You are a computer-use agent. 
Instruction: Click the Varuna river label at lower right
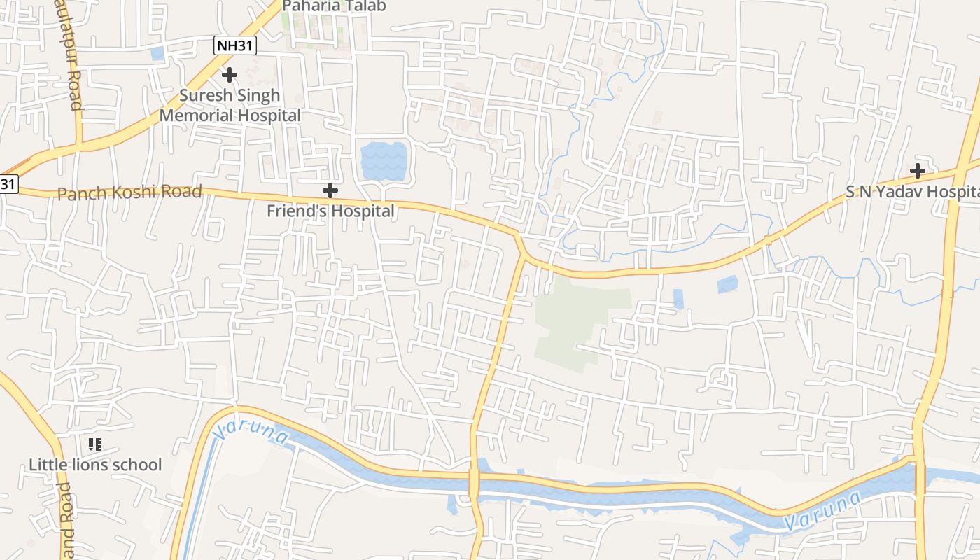(822, 511)
